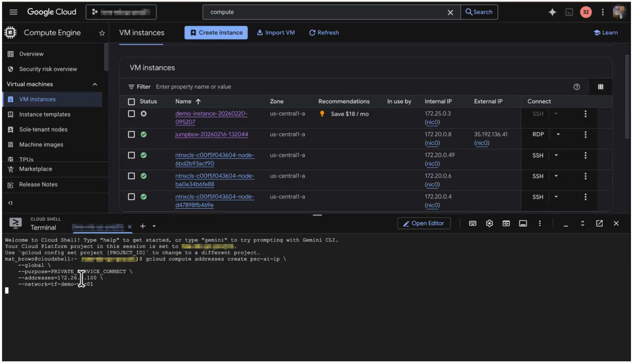
Task: Open Cloud Shell three-dot more menu
Action: pos(540,224)
